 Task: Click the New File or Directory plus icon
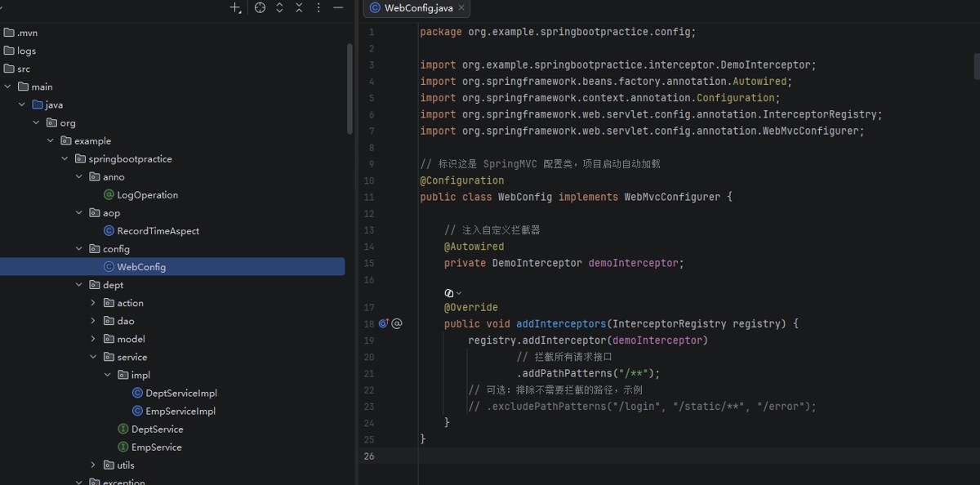[235, 8]
